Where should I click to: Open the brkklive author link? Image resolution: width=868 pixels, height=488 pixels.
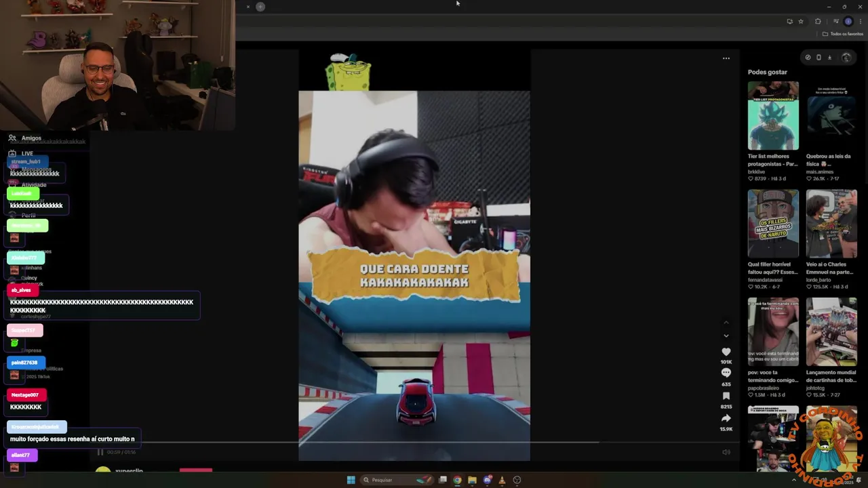[x=756, y=171]
